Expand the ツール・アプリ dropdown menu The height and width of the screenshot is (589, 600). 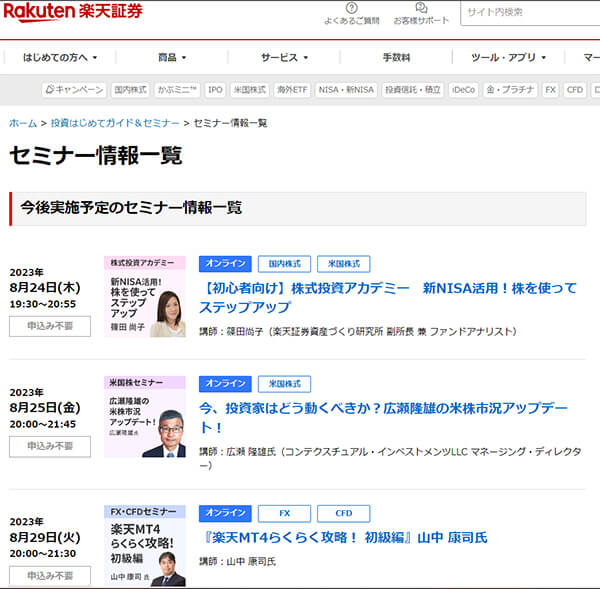click(x=509, y=57)
